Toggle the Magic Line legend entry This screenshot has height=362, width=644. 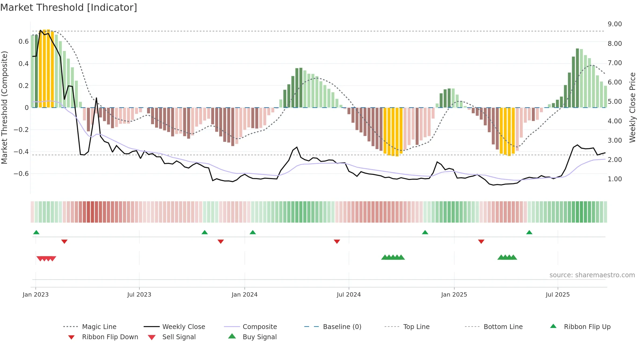pos(90,327)
